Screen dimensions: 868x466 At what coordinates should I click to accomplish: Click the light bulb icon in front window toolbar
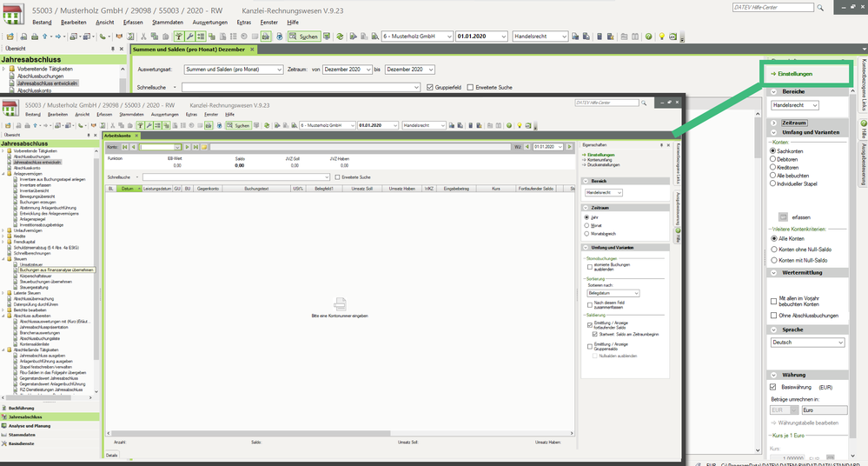[519, 126]
